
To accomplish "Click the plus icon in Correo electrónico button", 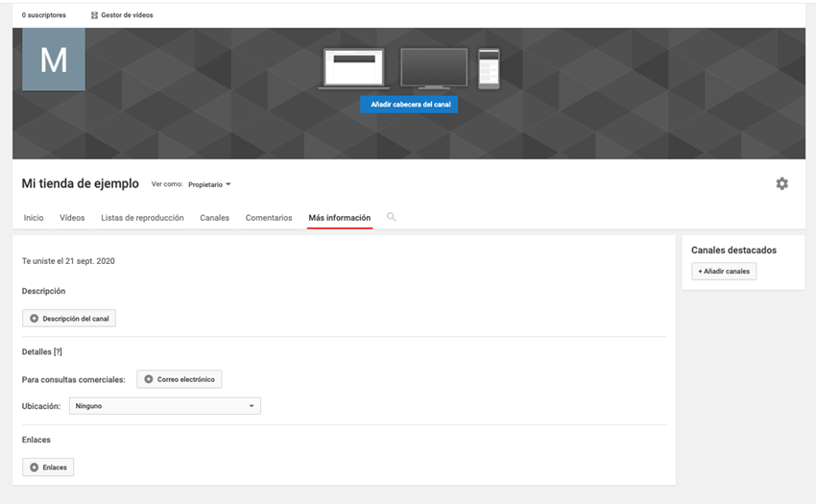I will tap(148, 379).
